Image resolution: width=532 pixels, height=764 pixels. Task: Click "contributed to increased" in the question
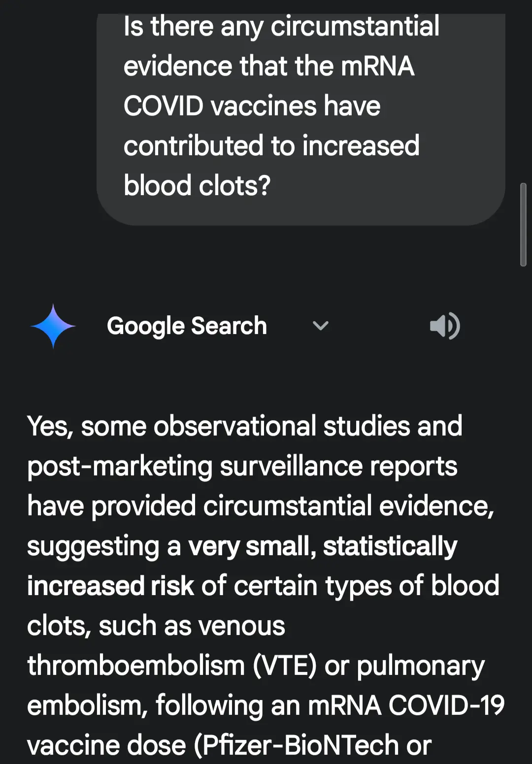[x=271, y=146]
